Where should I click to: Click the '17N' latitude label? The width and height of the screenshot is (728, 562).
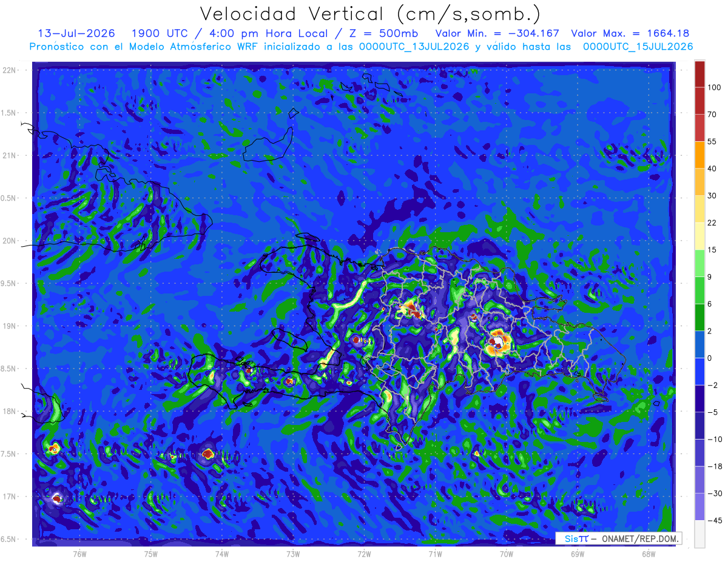pos(10,497)
